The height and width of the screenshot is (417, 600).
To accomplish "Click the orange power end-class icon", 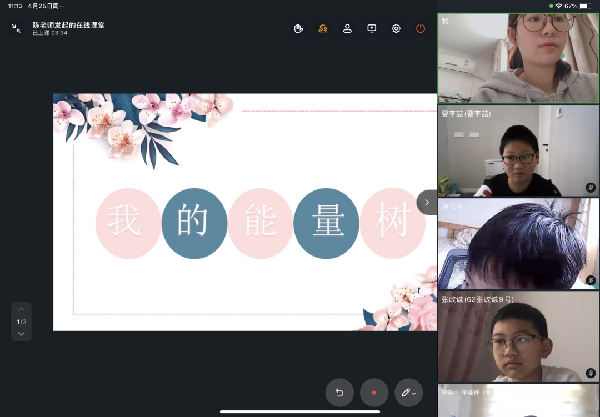I will pyautogui.click(x=421, y=28).
